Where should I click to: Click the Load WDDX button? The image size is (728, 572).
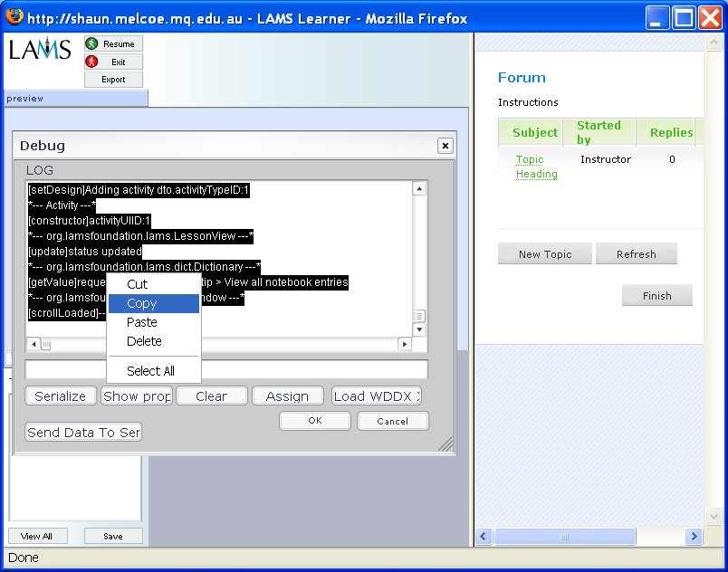[x=376, y=396]
